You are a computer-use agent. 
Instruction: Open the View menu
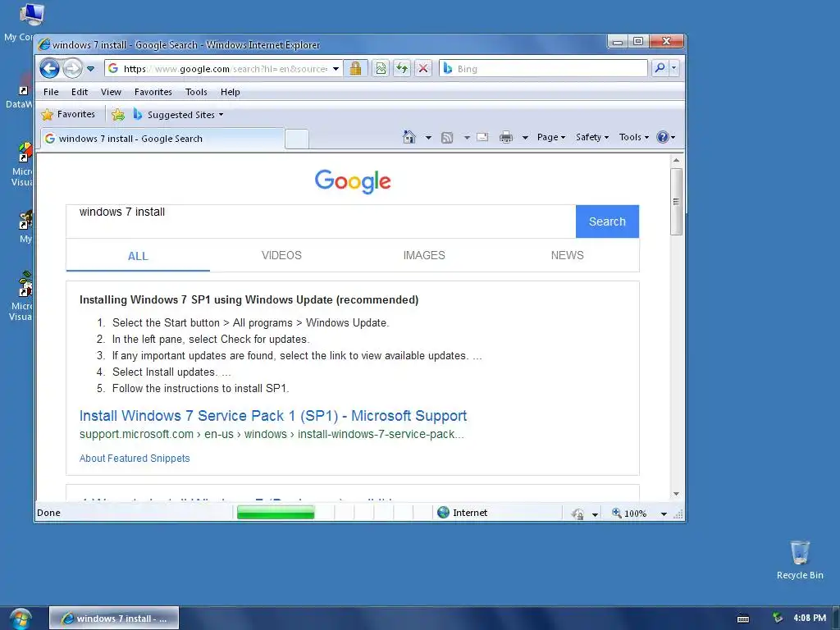point(111,92)
